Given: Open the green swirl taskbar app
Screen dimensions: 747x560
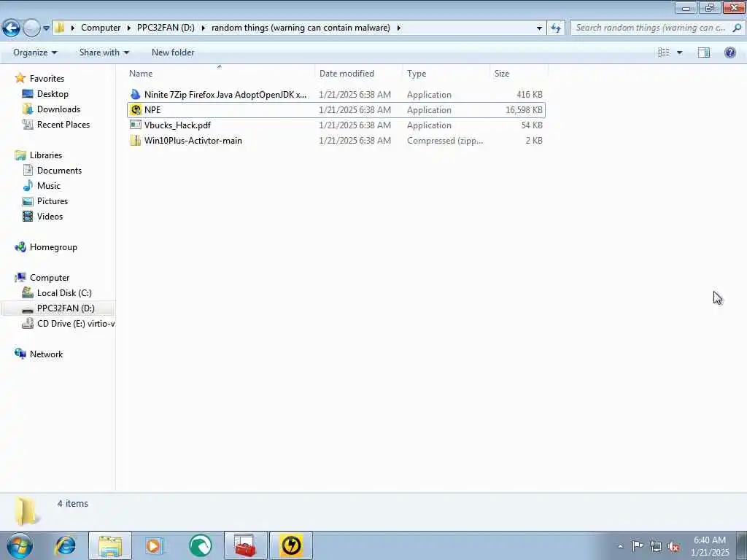Looking at the screenshot, I should 200,545.
